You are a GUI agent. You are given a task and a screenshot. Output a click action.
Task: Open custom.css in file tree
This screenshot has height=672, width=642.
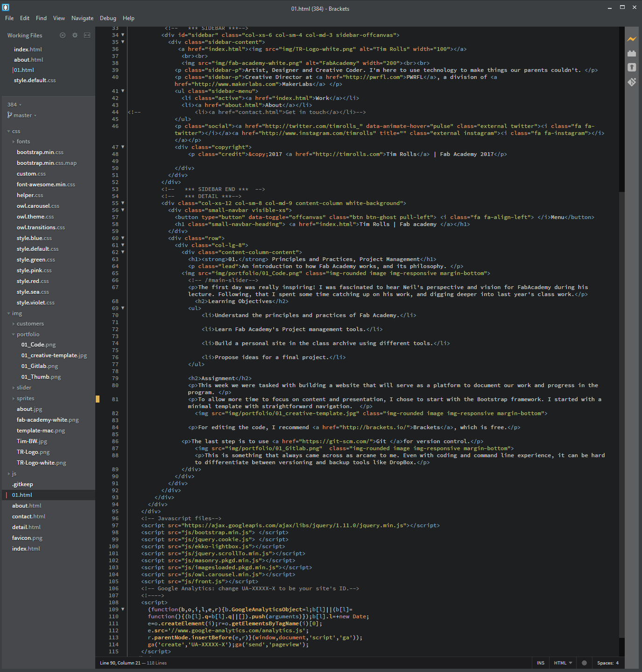click(x=31, y=174)
